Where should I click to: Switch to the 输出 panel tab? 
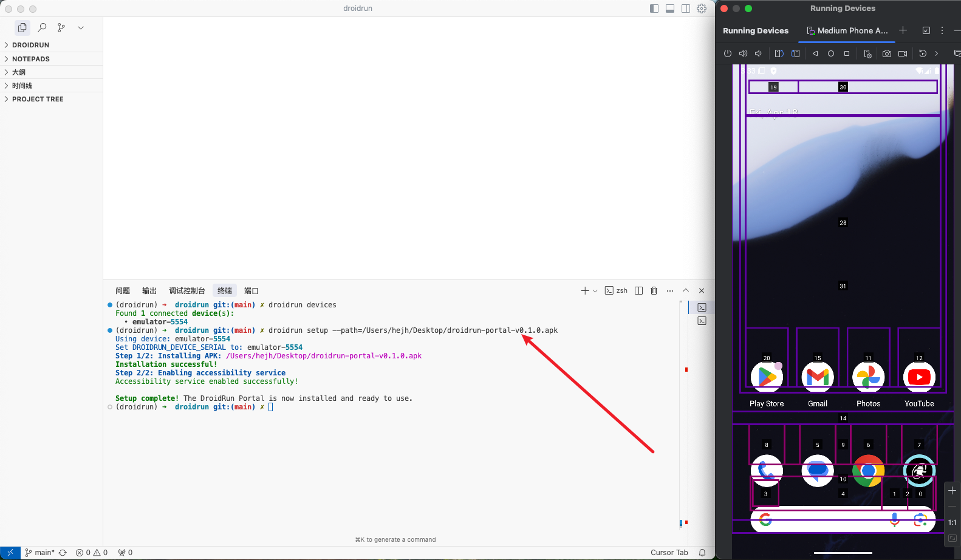point(149,291)
